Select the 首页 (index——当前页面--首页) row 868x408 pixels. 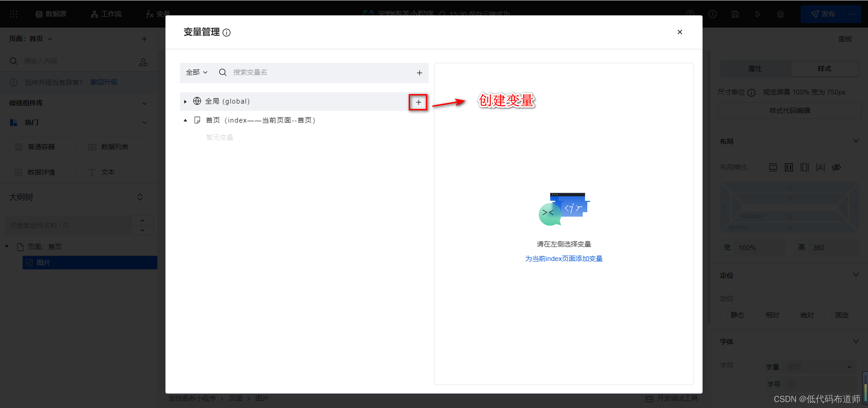(304, 120)
